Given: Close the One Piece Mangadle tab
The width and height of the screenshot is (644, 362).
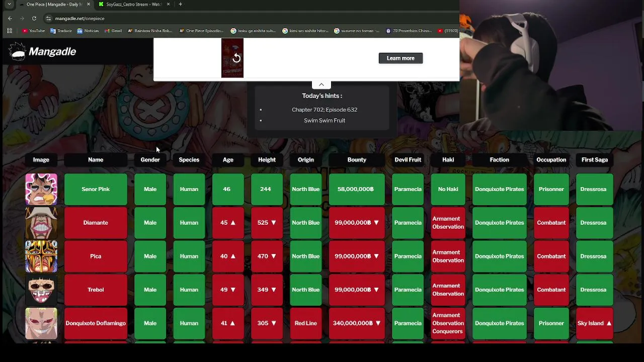Looking at the screenshot, I should 89,4.
